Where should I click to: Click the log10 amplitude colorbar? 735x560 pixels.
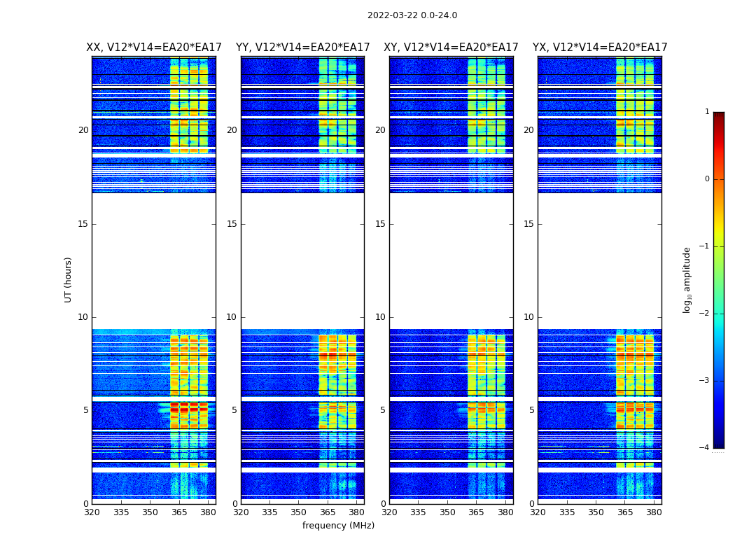[x=719, y=280]
